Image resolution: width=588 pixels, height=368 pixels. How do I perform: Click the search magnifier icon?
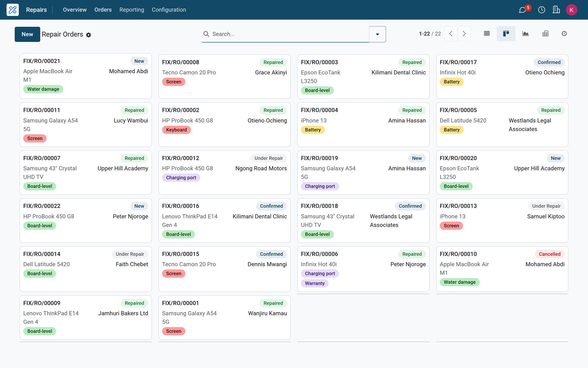click(206, 34)
